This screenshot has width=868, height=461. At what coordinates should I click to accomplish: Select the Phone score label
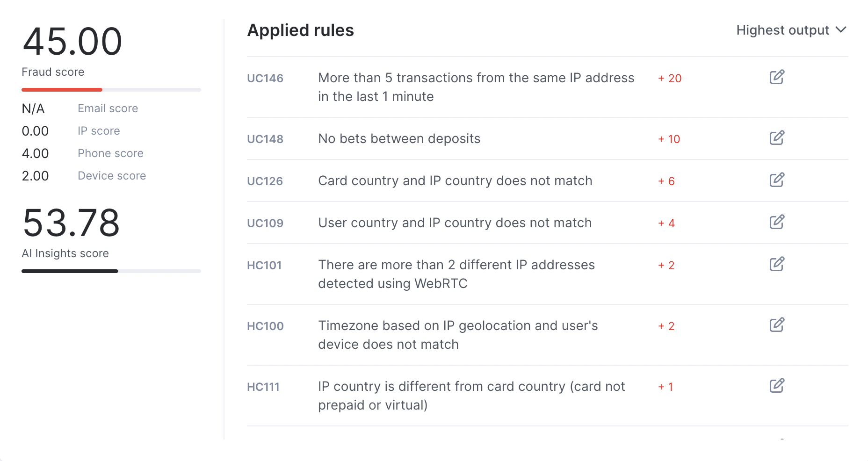tap(110, 153)
